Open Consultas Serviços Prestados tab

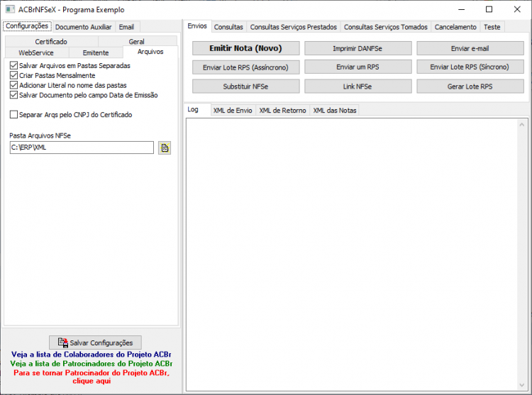[x=294, y=27]
